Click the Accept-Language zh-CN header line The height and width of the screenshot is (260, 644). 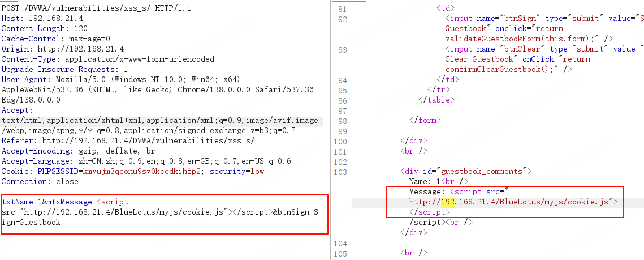pyautogui.click(x=146, y=161)
